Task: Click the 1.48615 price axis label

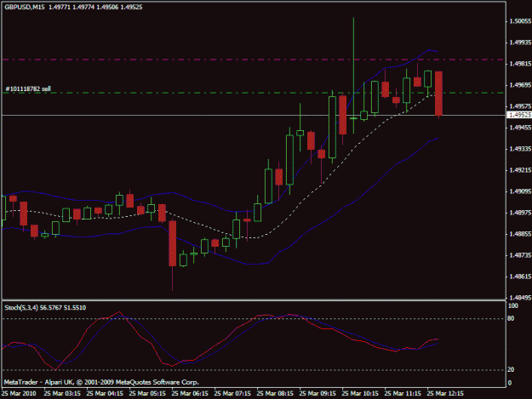Action: (x=520, y=276)
